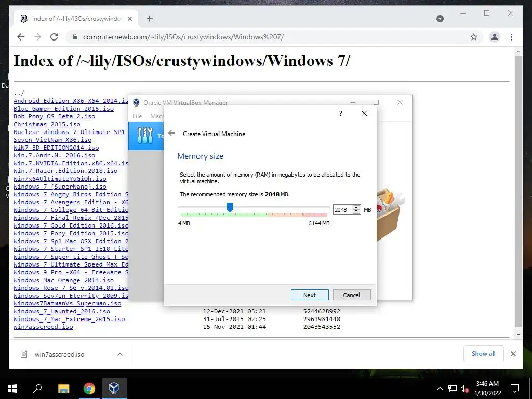
Task: Click the 6144 MB maximum label
Action: click(x=319, y=223)
